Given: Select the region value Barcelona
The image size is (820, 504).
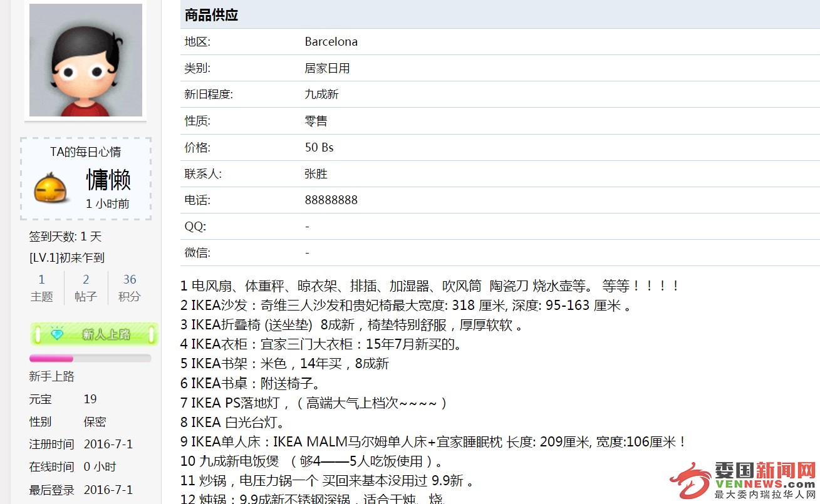Looking at the screenshot, I should 331,42.
